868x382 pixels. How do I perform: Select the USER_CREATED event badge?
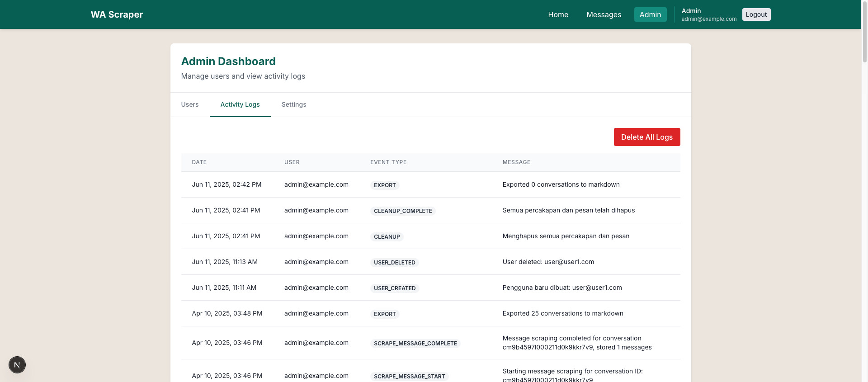click(395, 288)
